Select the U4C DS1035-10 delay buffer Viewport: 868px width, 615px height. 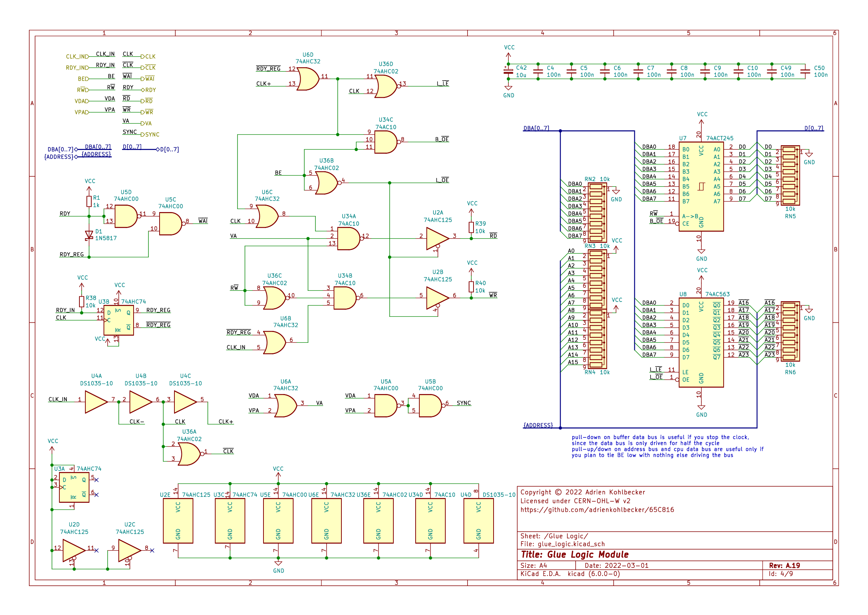pos(186,402)
